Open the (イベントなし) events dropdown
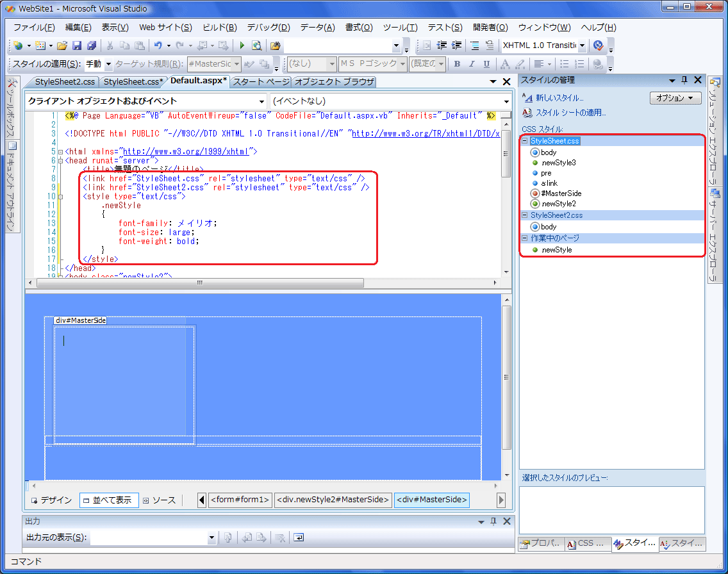Image resolution: width=728 pixels, height=574 pixels. tap(506, 101)
